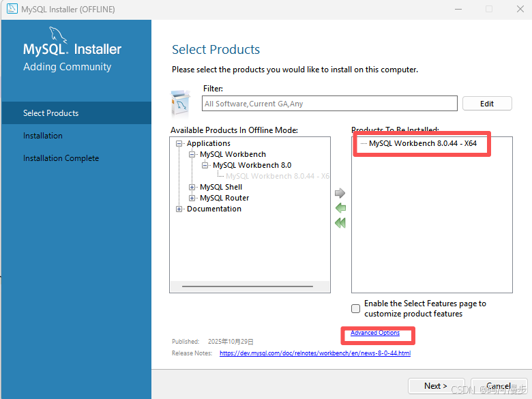Select grayed MySQL Workbench 8.0.44 in available list
The width and height of the screenshot is (532, 399).
[277, 176]
